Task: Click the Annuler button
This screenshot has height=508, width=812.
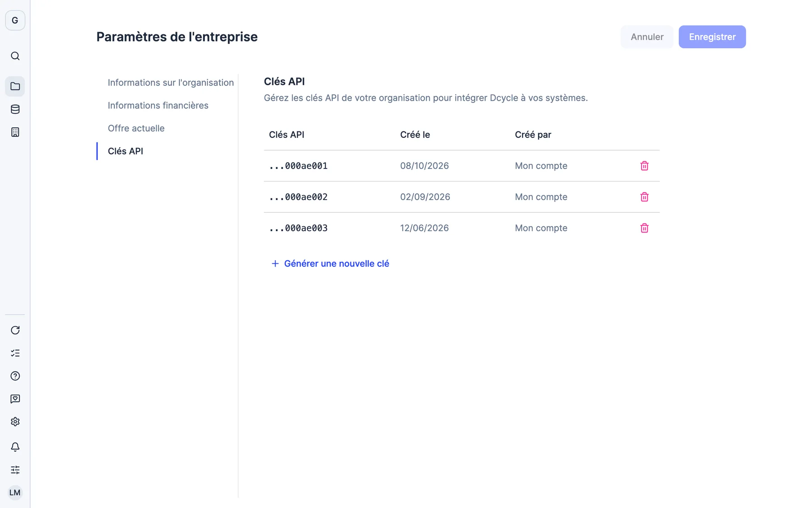Action: pyautogui.click(x=647, y=37)
